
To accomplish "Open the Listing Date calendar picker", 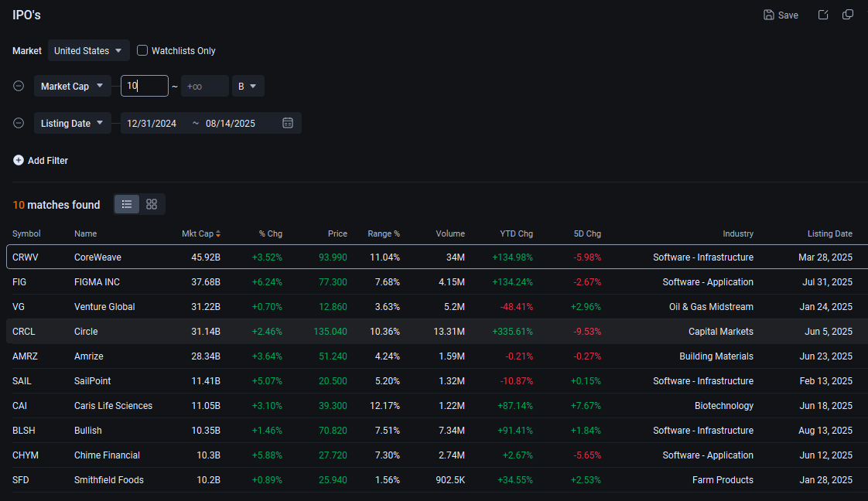I will [288, 123].
